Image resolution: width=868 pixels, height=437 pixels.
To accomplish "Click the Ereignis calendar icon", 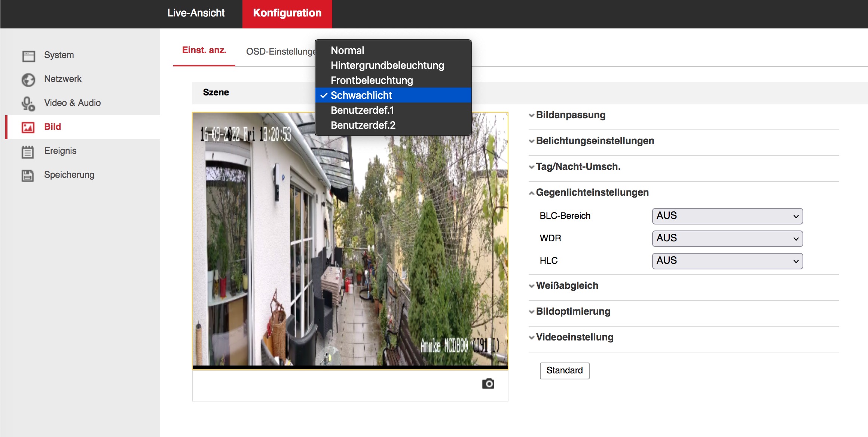I will pyautogui.click(x=28, y=152).
